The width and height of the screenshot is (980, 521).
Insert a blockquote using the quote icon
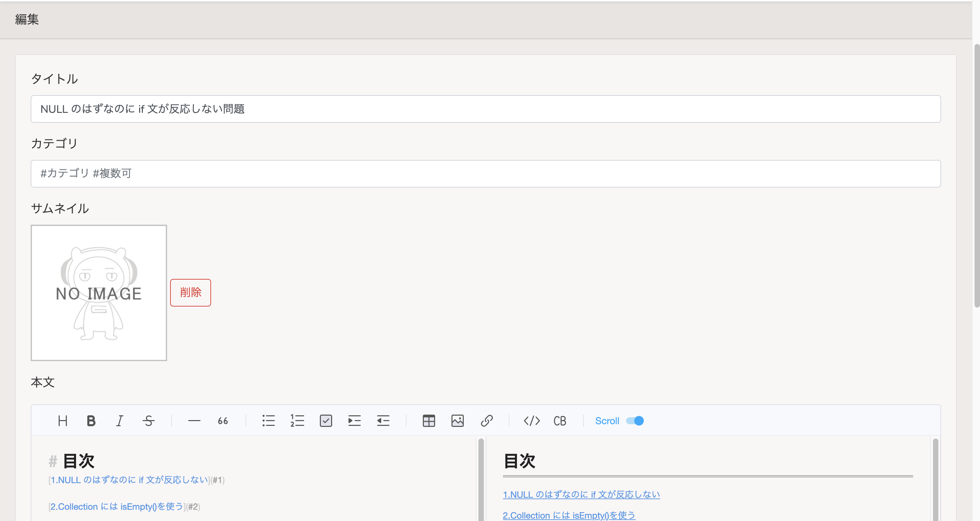pos(223,421)
